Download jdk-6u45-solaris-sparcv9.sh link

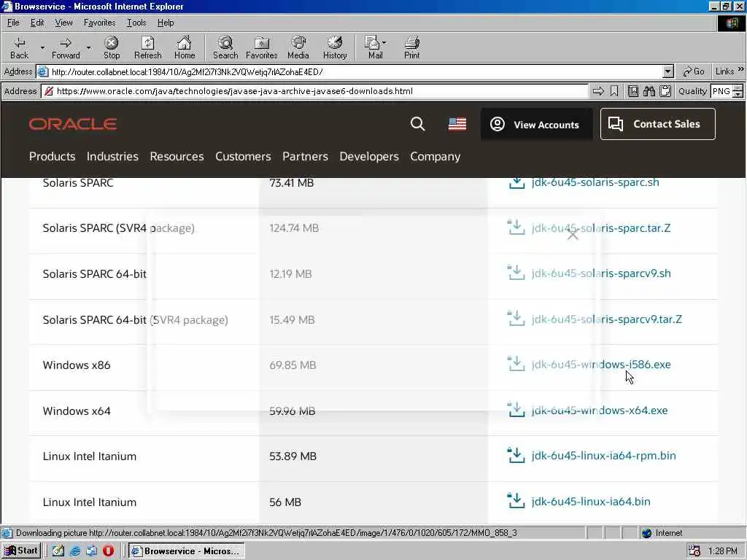click(601, 273)
